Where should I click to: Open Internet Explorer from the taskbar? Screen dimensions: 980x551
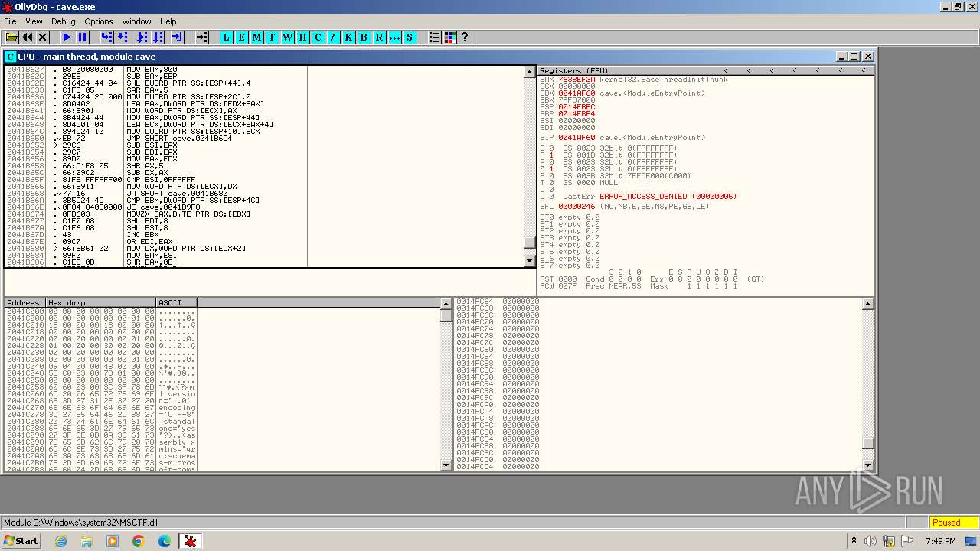61,541
